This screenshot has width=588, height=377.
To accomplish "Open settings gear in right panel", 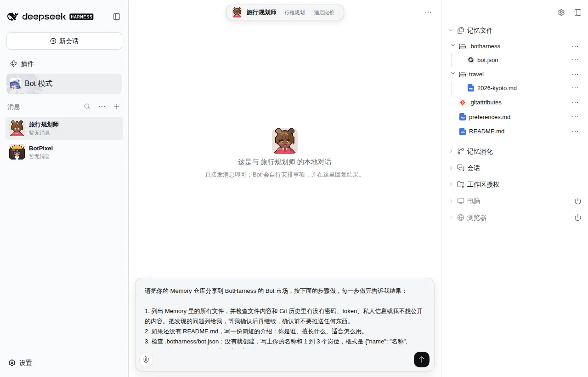I will point(561,12).
